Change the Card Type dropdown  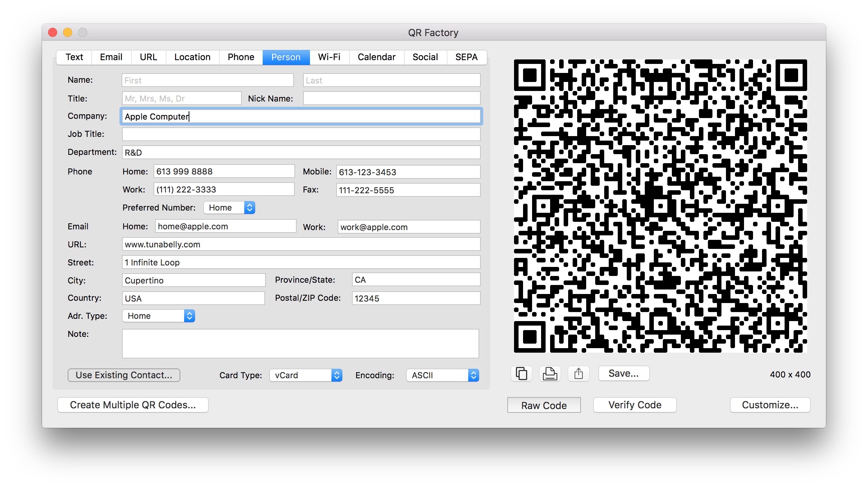[306, 375]
